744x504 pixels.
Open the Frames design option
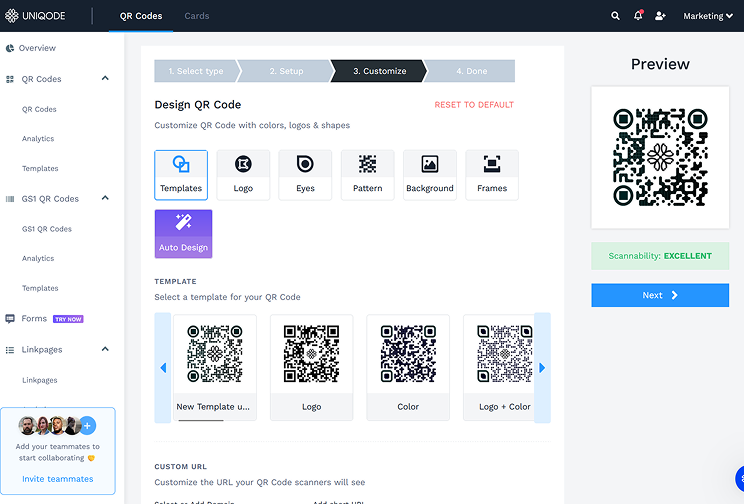[492, 175]
